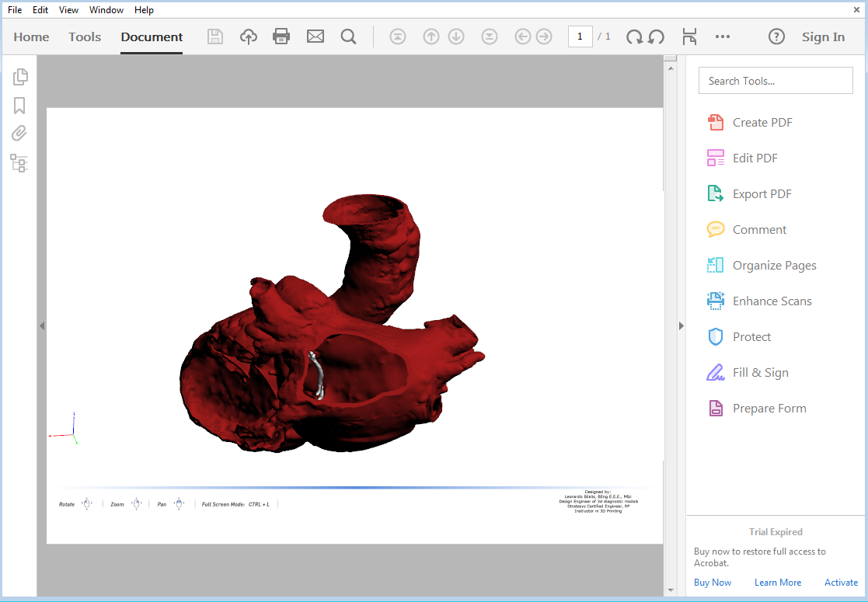The image size is (868, 602).
Task: Open the Enhance Scans tool
Action: pos(759,301)
